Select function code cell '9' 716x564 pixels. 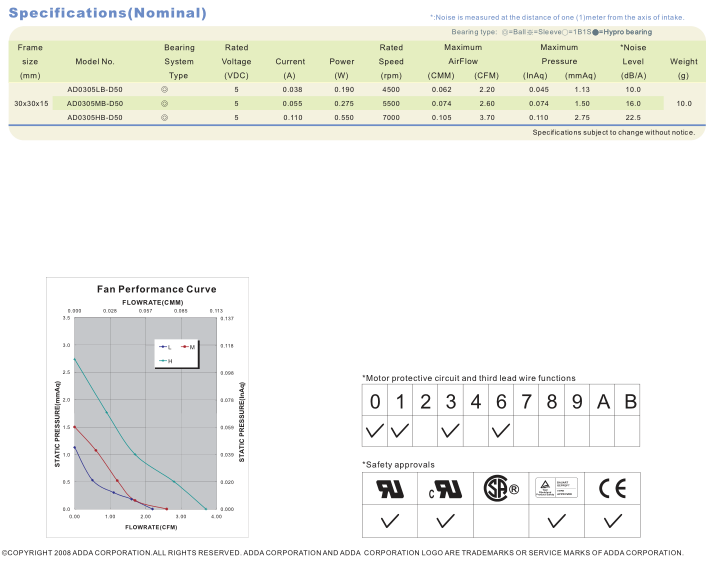pos(577,400)
